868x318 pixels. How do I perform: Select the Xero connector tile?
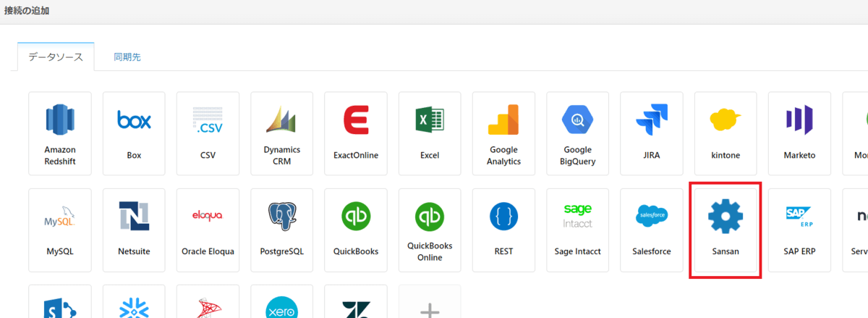282,301
